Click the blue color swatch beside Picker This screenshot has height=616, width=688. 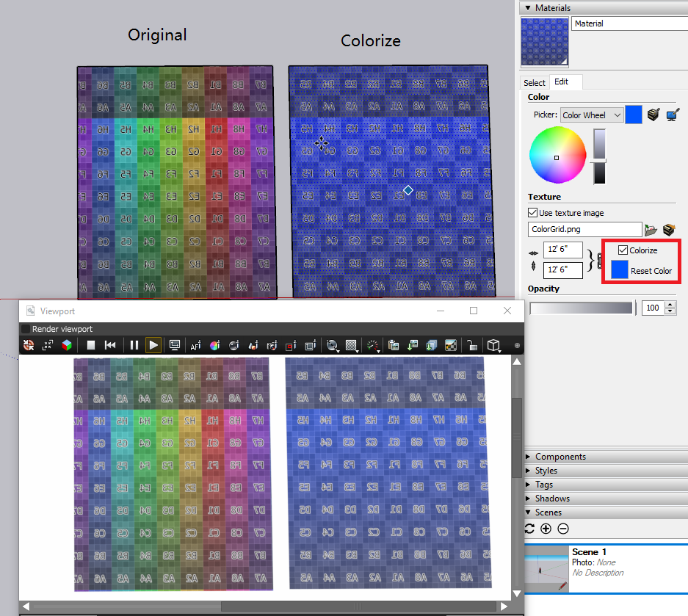click(x=633, y=115)
